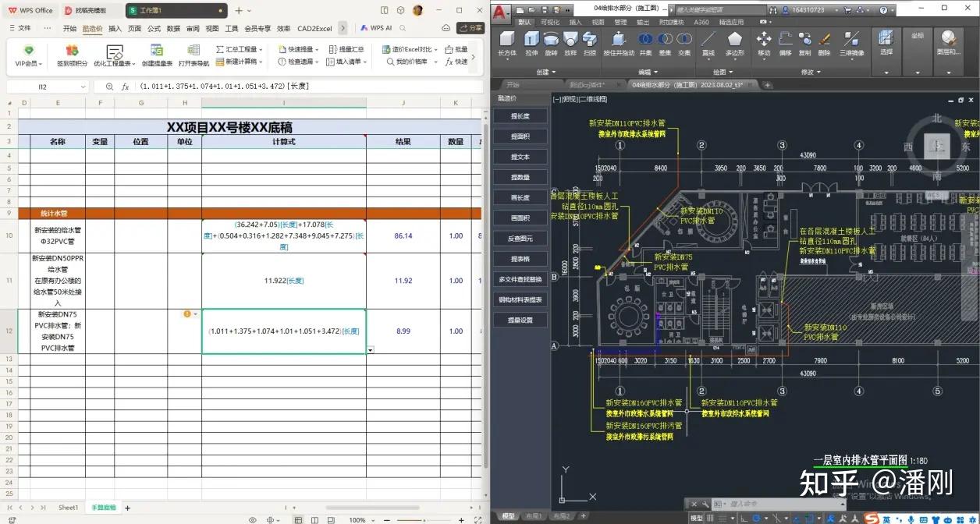Click the 提长度 button in side panel
The width and height of the screenshot is (980, 524).
point(520,116)
